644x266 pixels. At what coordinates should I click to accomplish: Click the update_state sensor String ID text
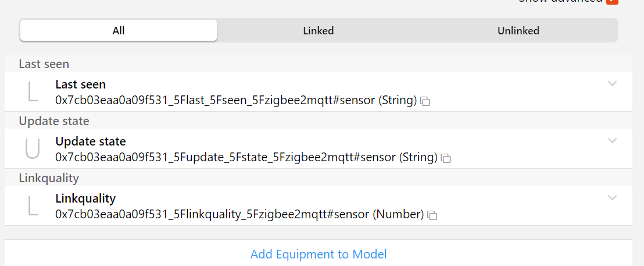[246, 157]
